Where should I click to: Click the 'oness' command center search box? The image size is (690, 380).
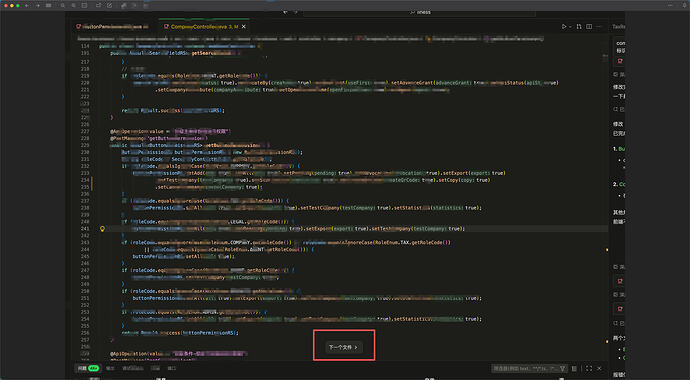coord(419,12)
